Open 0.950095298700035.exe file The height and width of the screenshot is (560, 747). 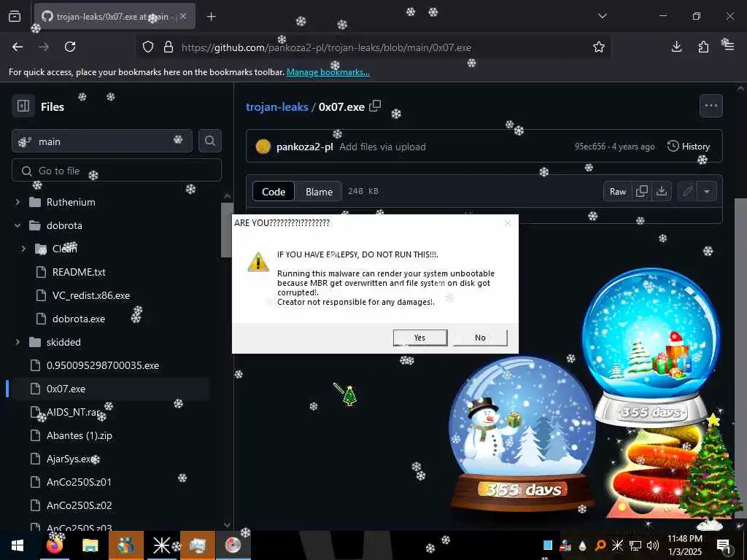(x=103, y=365)
